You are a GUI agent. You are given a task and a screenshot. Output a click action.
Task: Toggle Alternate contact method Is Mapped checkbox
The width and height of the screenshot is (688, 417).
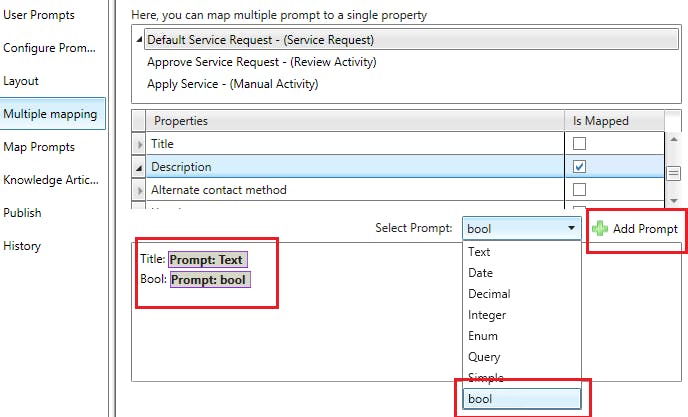tap(579, 189)
